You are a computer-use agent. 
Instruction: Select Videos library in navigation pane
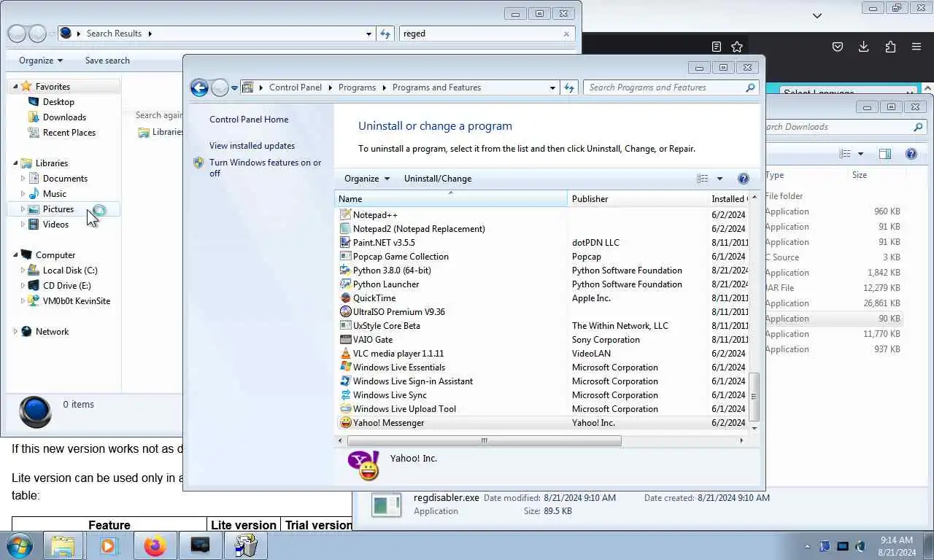55,225
